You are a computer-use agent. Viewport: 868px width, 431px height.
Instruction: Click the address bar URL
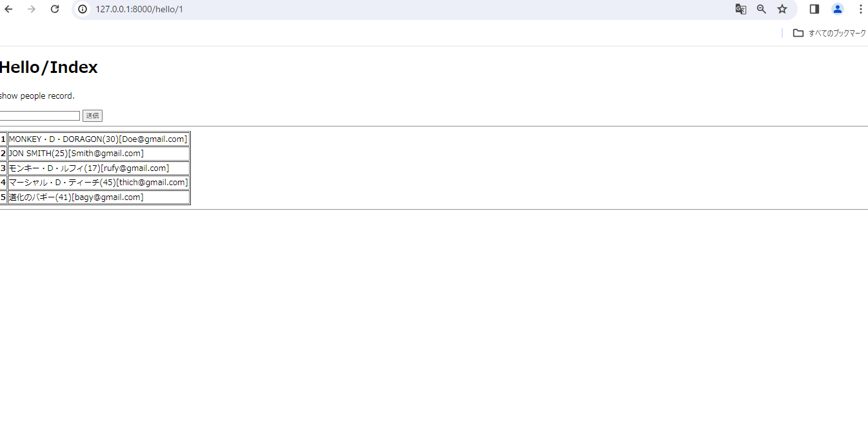pos(139,9)
